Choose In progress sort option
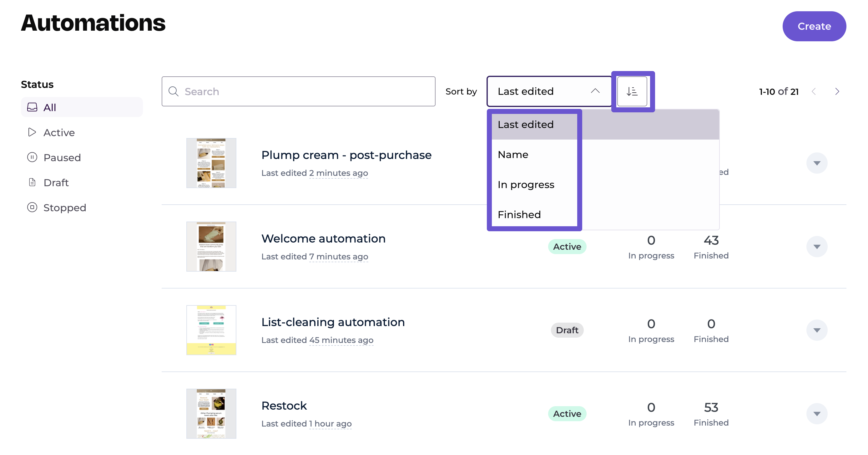Viewport: 868px width, 455px height. point(526,185)
